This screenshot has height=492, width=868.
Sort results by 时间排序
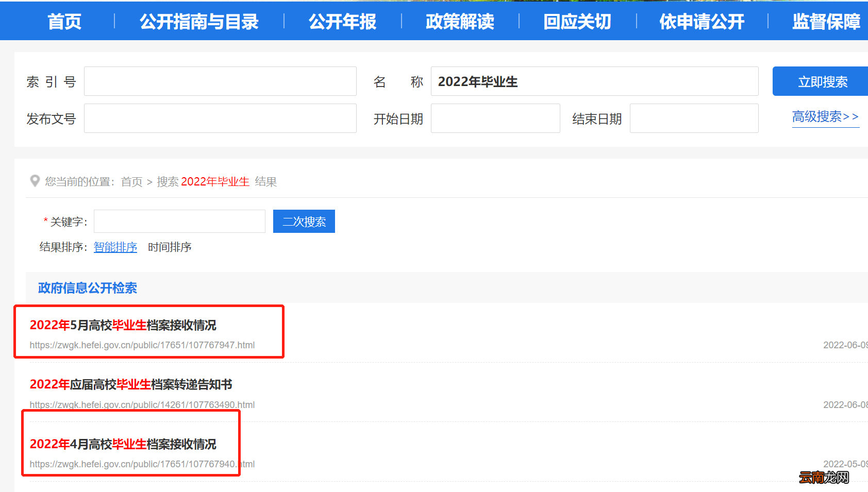point(170,247)
